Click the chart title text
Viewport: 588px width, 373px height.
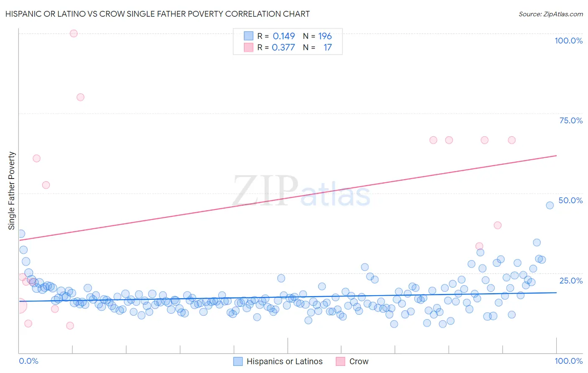click(158, 14)
